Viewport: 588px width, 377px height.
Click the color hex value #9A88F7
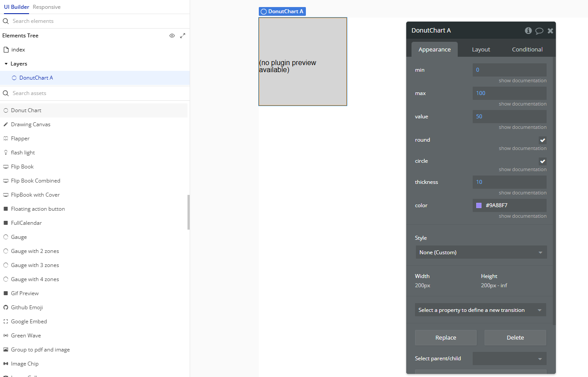(497, 205)
